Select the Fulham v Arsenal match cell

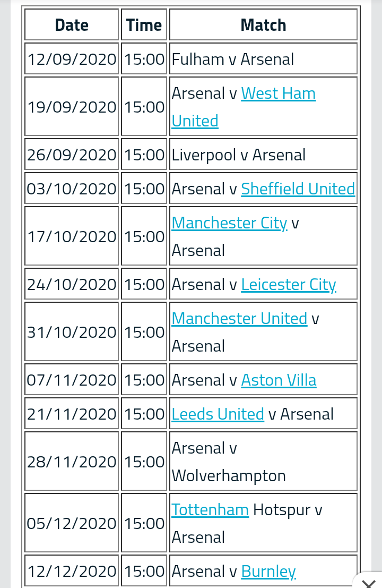(263, 59)
